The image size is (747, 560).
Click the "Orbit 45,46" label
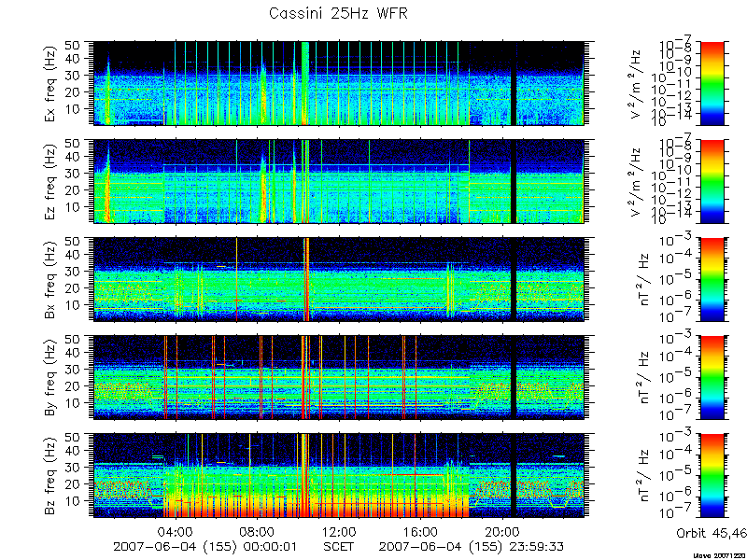pos(712,533)
